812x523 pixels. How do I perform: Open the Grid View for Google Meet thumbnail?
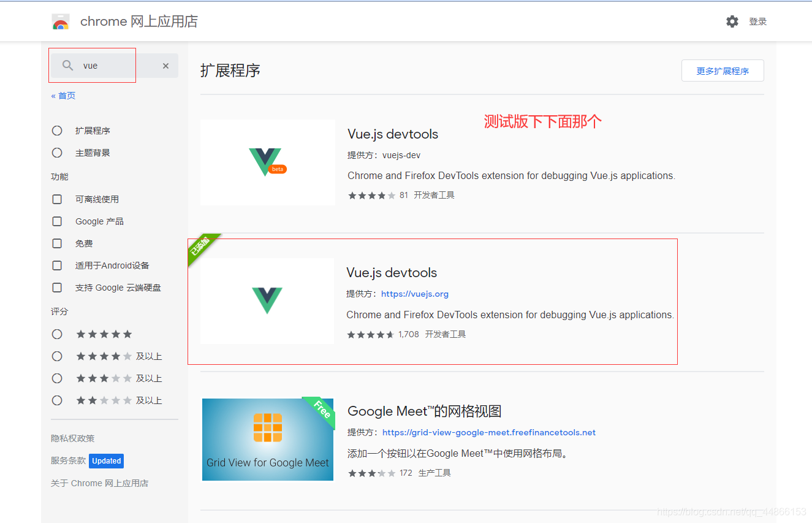point(268,440)
